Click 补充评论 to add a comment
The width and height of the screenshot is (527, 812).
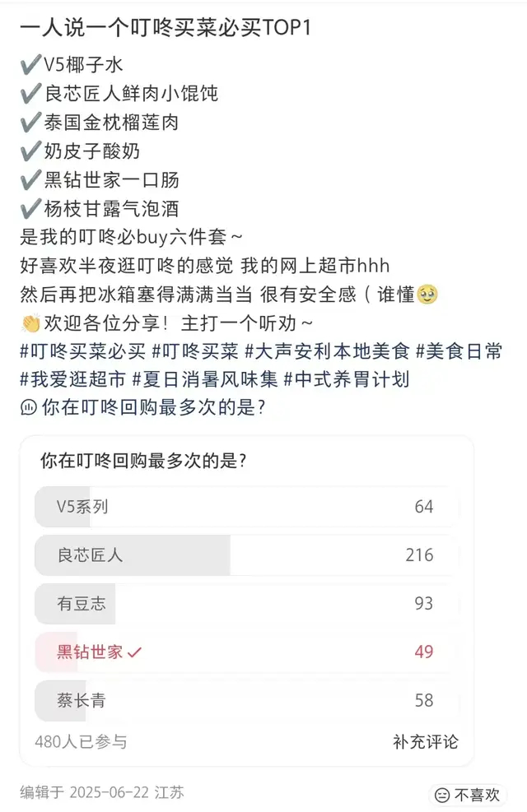coord(425,741)
